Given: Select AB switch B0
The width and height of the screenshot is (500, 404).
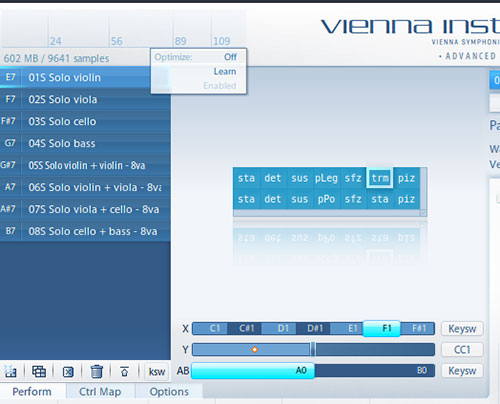Looking at the screenshot, I should (x=375, y=370).
